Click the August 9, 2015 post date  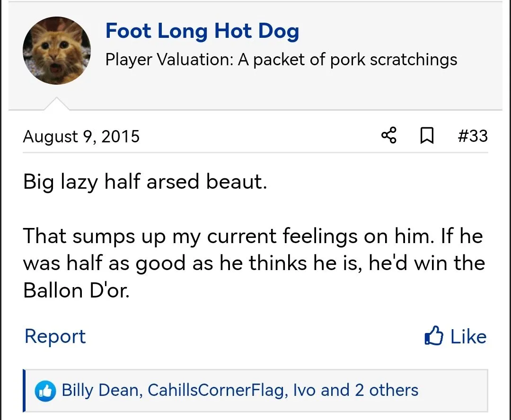[81, 136]
